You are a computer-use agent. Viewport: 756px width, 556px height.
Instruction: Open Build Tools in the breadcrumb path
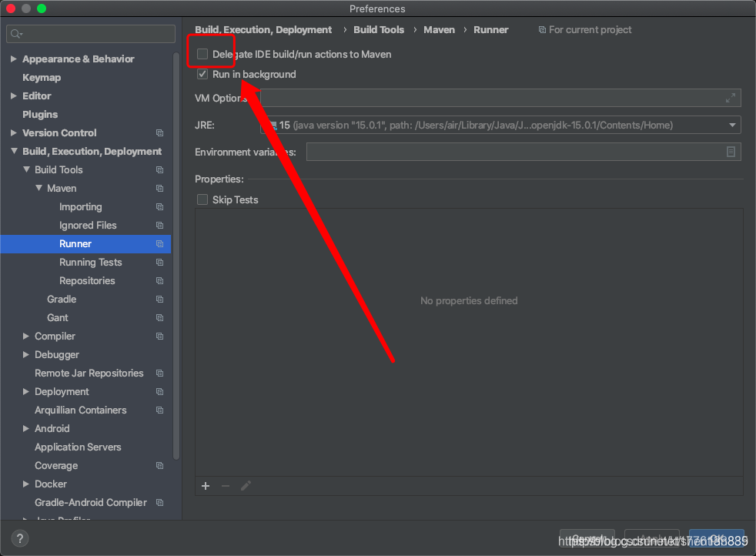point(378,29)
